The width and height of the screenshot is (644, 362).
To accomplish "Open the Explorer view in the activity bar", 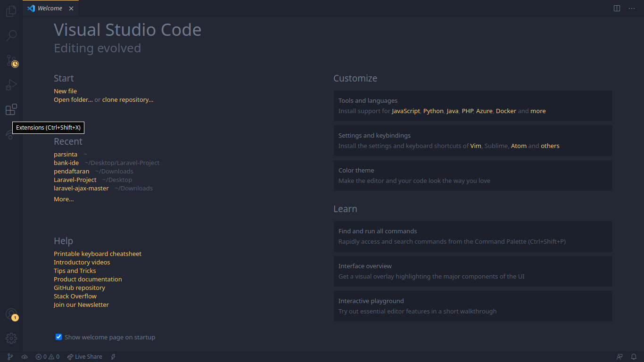I will (11, 11).
